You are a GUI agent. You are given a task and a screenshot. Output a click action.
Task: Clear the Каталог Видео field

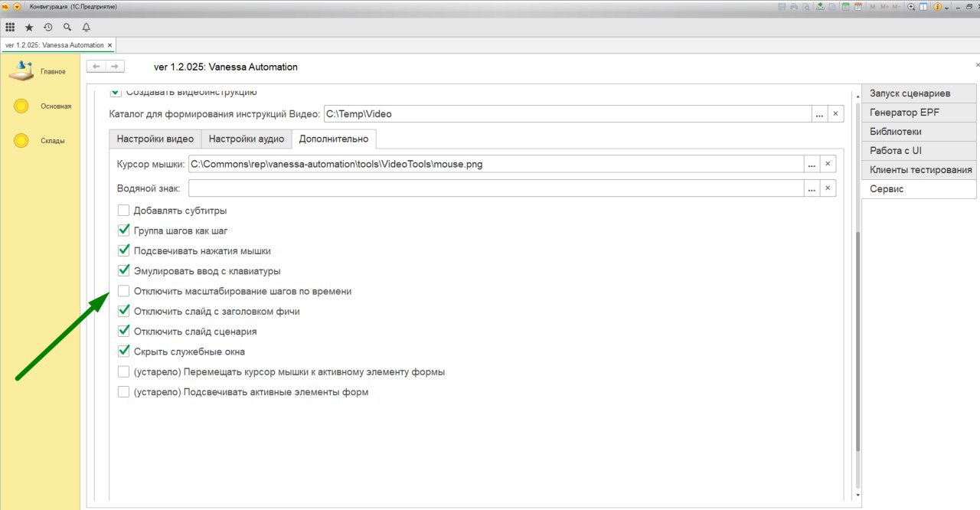click(836, 114)
